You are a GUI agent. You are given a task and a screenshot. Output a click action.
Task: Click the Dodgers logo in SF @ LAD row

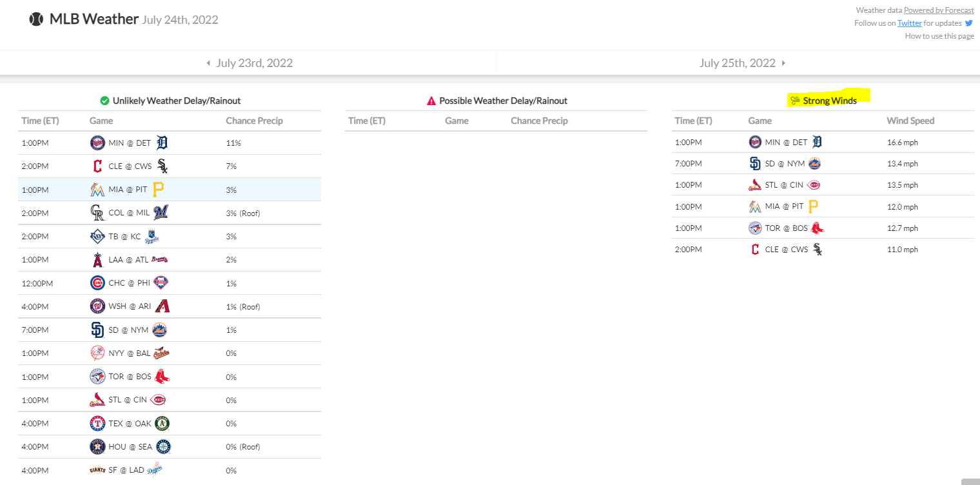click(x=155, y=470)
